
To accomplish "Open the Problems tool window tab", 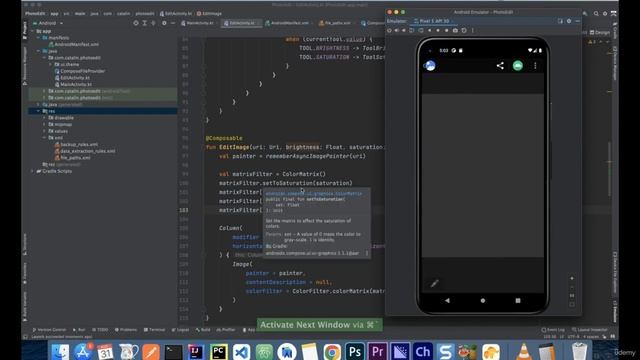I will (x=126, y=330).
